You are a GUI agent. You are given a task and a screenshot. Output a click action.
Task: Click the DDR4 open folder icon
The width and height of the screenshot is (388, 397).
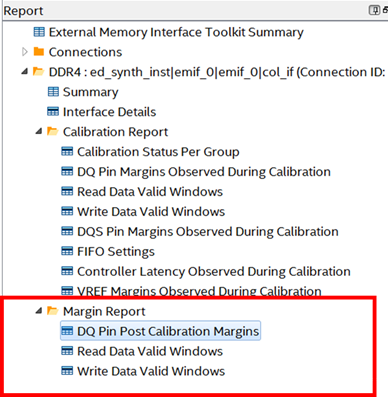point(38,72)
